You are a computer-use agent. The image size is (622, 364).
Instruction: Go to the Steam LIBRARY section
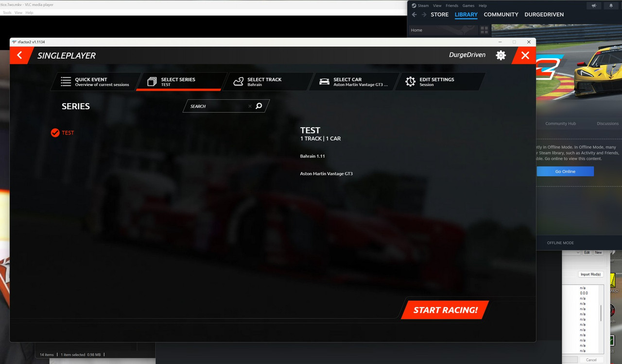(x=466, y=15)
